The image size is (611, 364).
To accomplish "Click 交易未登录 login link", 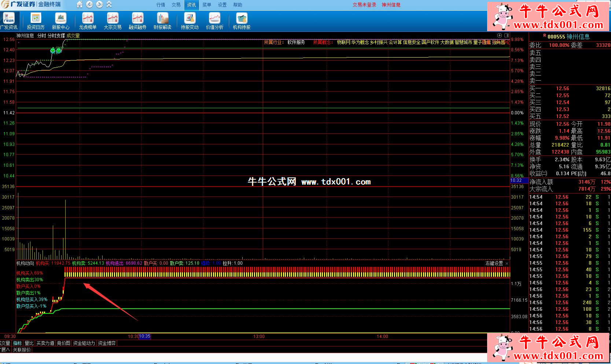I will point(364,5).
